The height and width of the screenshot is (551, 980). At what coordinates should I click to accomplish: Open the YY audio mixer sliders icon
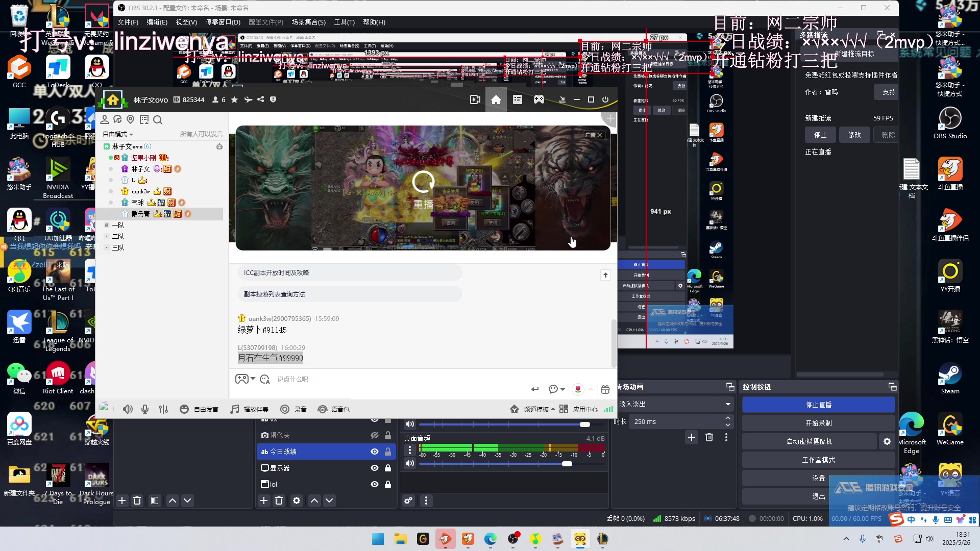coord(163,409)
